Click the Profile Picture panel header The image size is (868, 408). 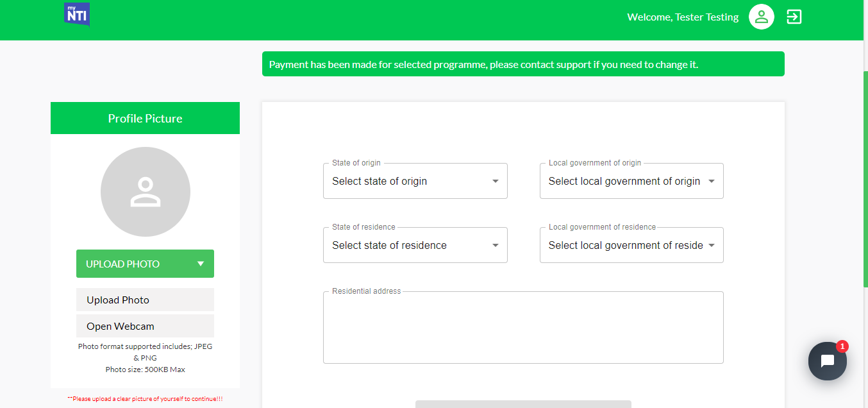145,118
